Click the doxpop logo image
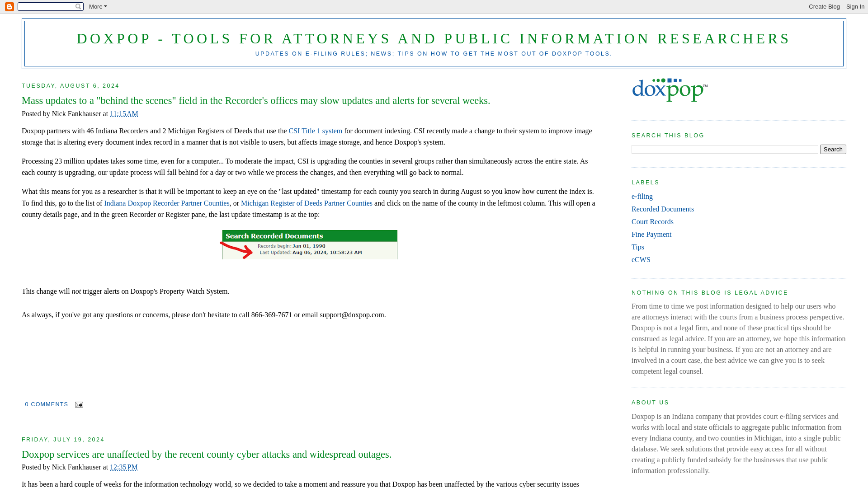The height and width of the screenshot is (488, 868). coord(670,89)
